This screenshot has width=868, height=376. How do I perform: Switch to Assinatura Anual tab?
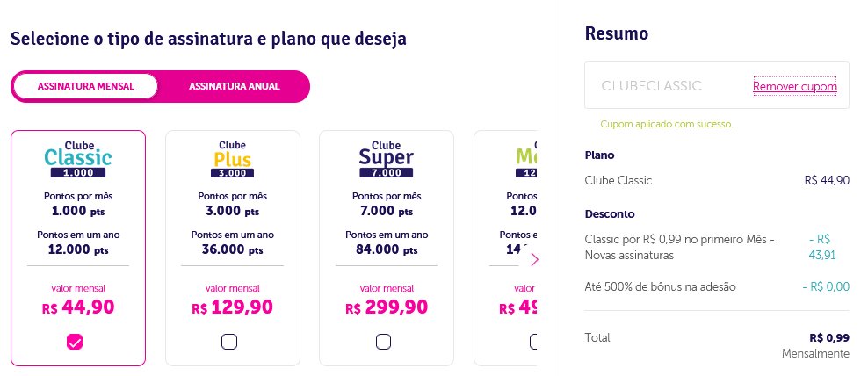click(235, 86)
